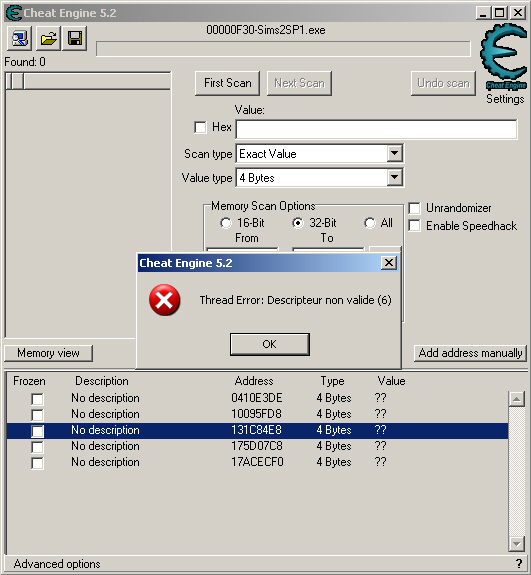Screen dimensions: 531x575
Task: Open the Value type dropdown
Action: (x=395, y=177)
